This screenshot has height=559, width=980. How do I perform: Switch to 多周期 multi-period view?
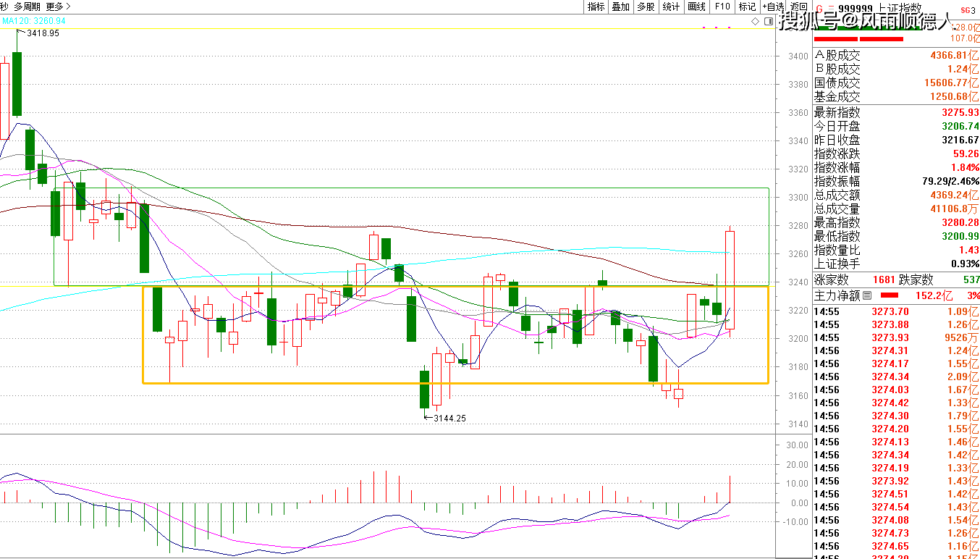click(26, 7)
